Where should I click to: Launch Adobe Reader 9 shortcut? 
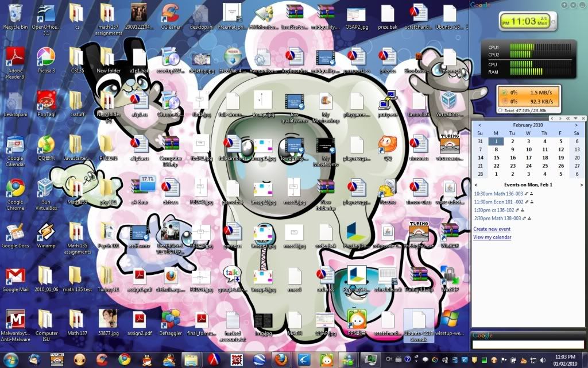pos(15,63)
